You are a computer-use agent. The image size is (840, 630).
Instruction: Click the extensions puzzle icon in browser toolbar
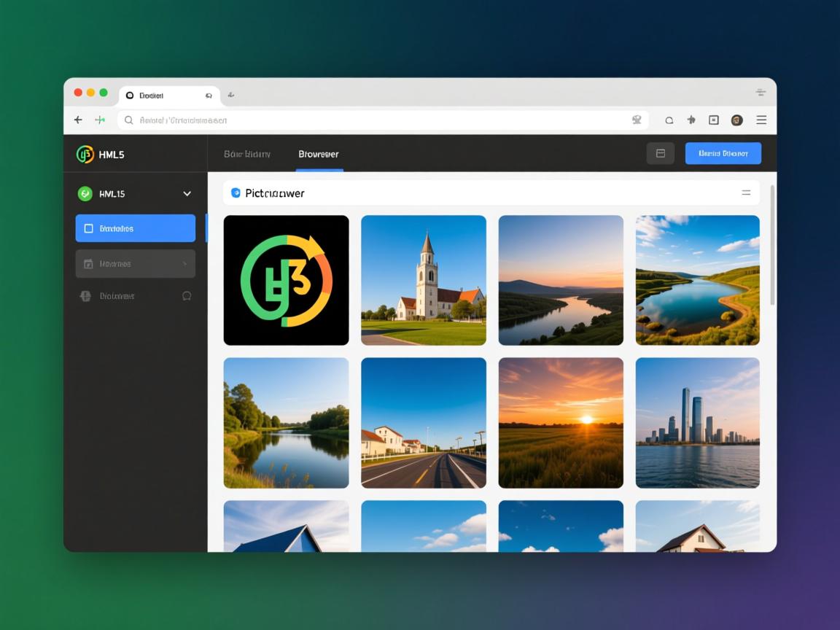click(691, 120)
